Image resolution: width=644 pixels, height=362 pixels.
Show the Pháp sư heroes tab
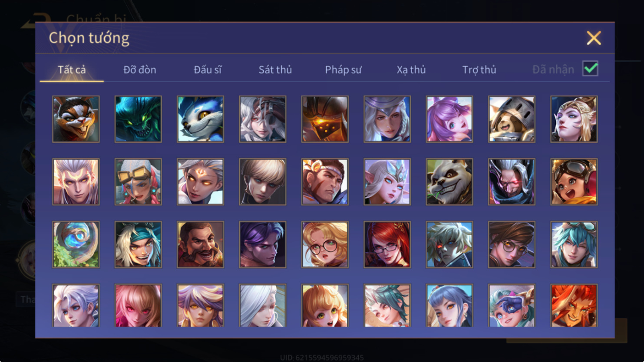(x=343, y=69)
